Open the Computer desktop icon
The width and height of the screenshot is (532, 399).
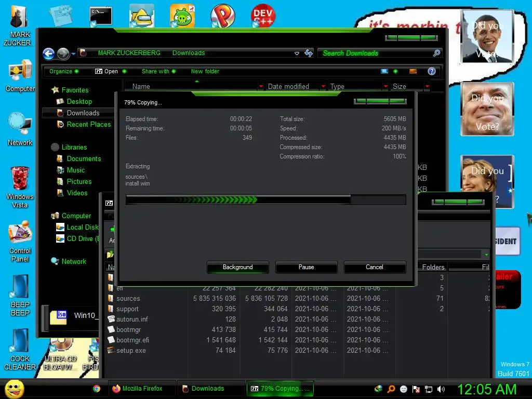(x=20, y=75)
